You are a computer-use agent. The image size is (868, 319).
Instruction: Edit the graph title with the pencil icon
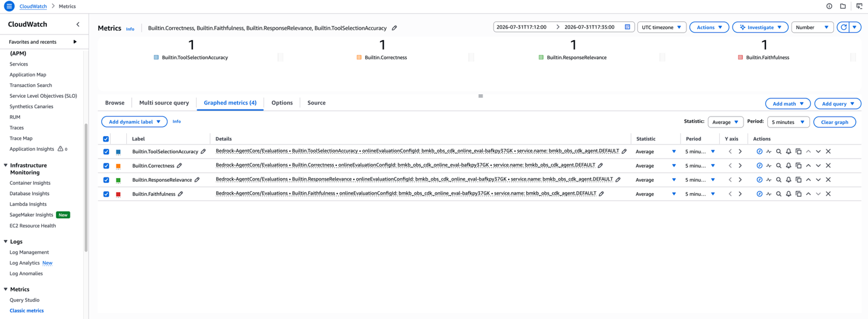(x=395, y=28)
